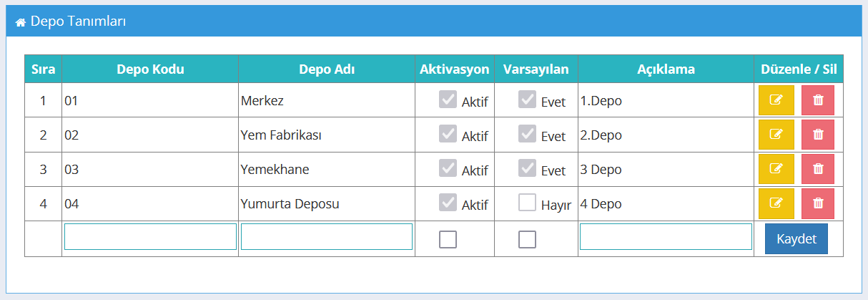Click the Kaydet button

(797, 238)
